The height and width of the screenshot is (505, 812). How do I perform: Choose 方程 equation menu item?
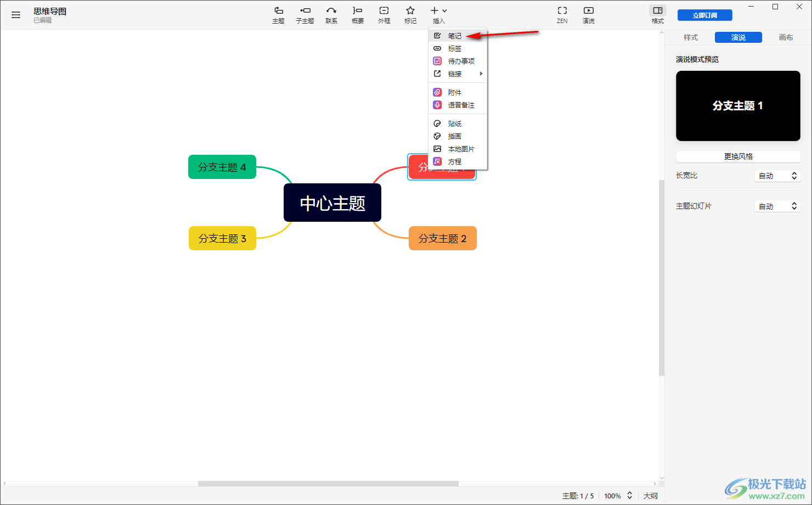pyautogui.click(x=458, y=161)
